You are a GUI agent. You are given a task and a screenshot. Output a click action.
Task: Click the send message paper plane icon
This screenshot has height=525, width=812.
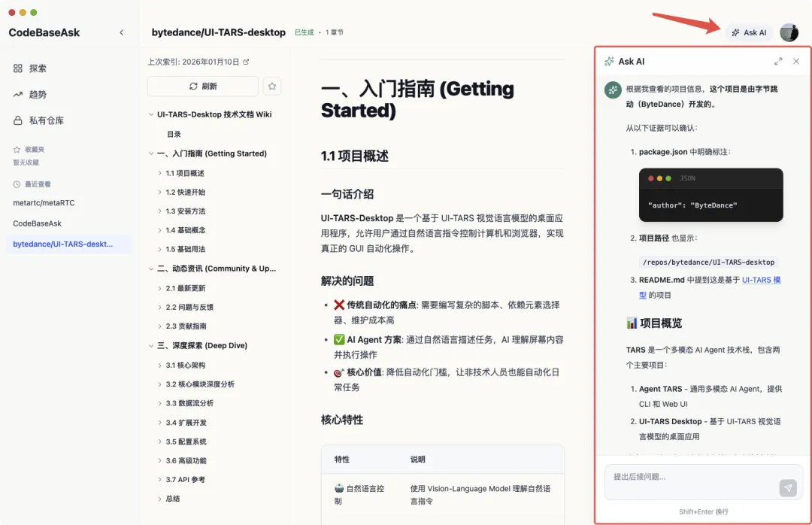(x=788, y=487)
